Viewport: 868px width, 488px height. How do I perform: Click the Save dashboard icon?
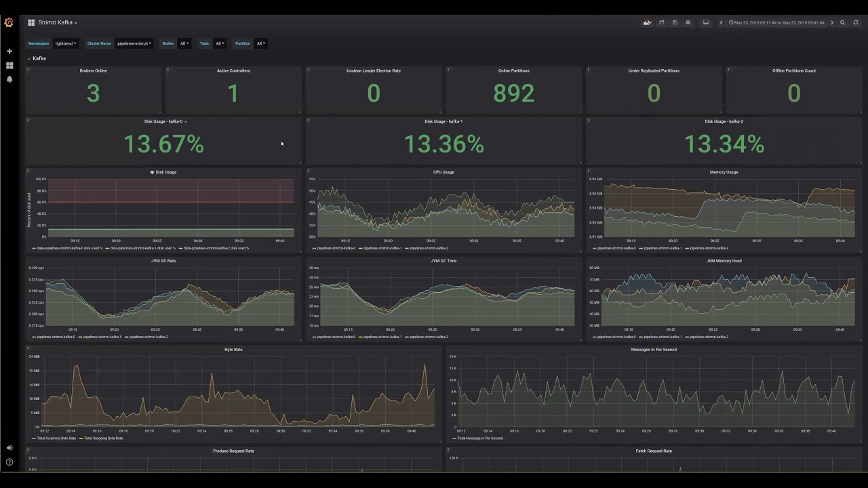(675, 22)
